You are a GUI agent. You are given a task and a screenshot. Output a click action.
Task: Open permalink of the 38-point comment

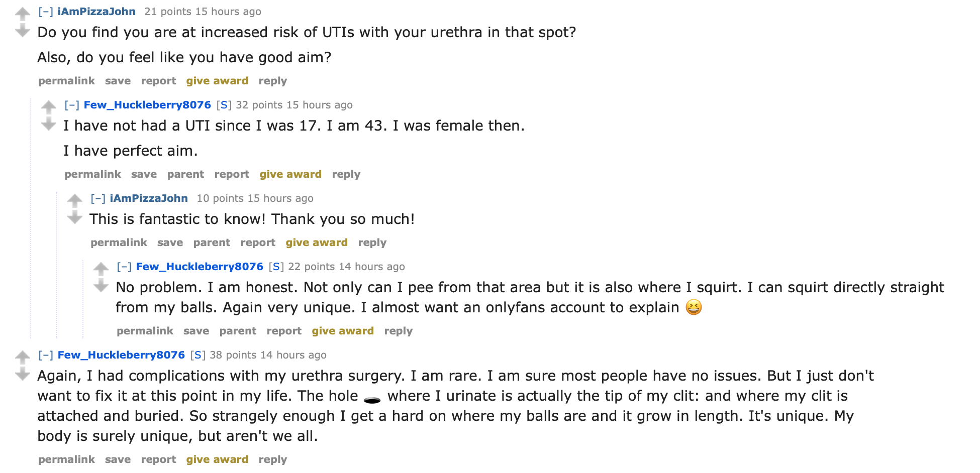click(66, 459)
